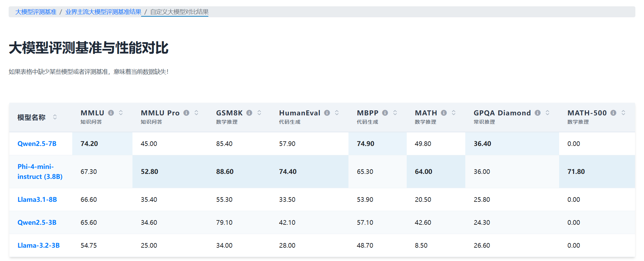Click Phi-4-mini GSM8K score 88.60
Viewport: 644px width, 261px height.
pos(225,172)
